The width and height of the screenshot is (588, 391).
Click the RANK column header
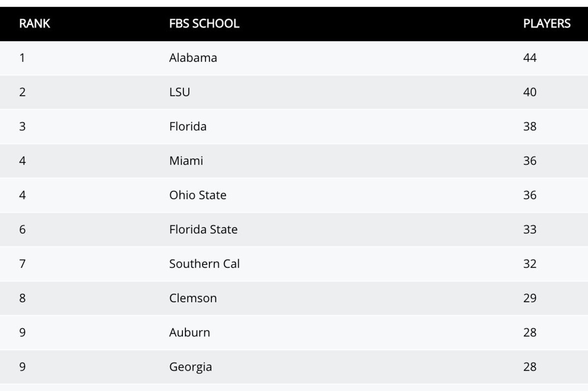click(35, 24)
